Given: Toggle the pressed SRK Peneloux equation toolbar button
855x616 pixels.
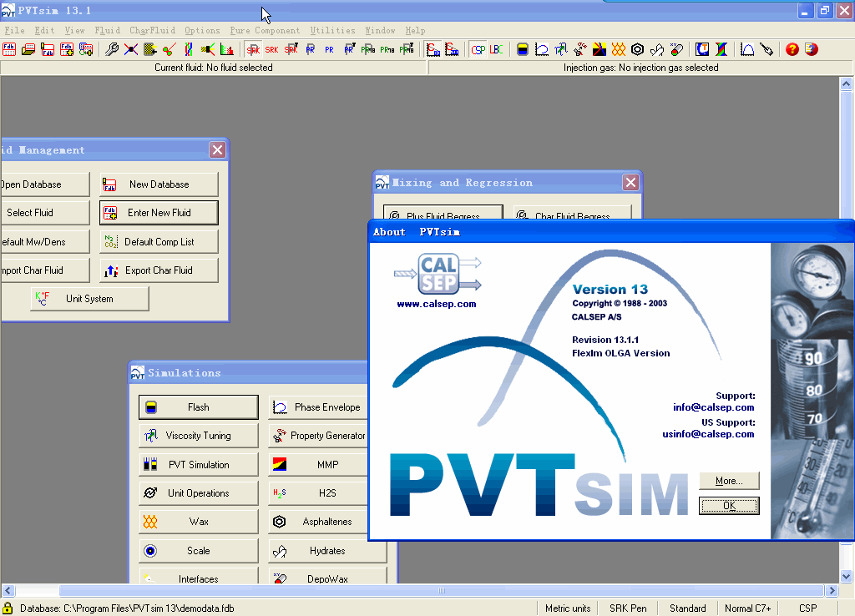Looking at the screenshot, I should pos(253,49).
